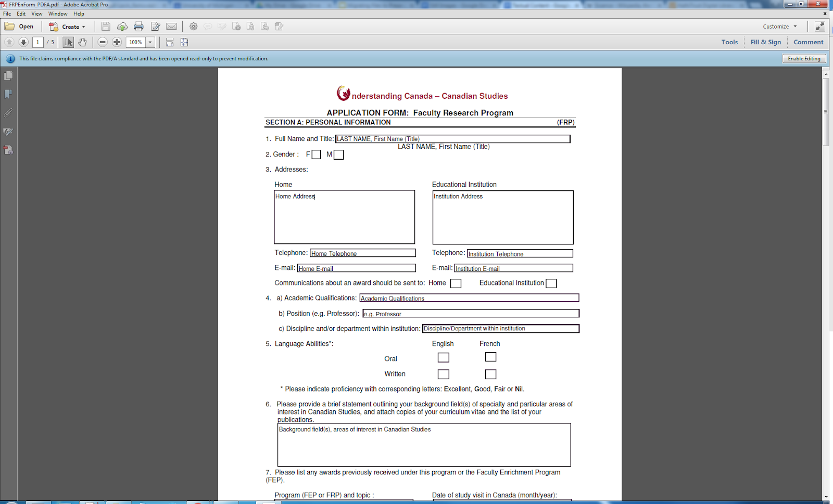Click the cloud upload icon
833x504 pixels.
coord(122,27)
